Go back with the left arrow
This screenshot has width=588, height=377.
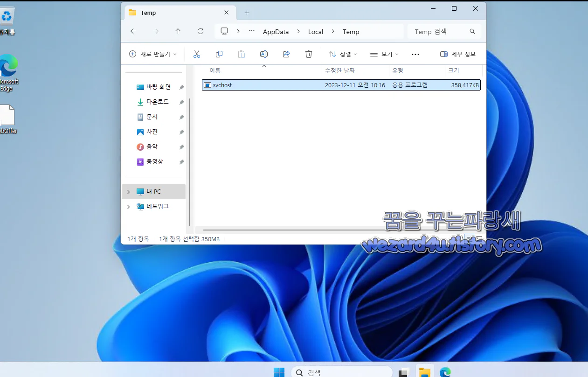point(133,31)
